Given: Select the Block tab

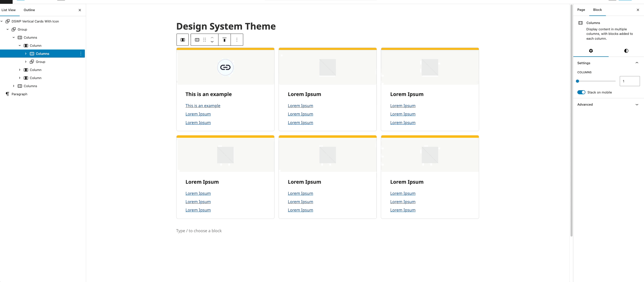Looking at the screenshot, I should pyautogui.click(x=598, y=10).
